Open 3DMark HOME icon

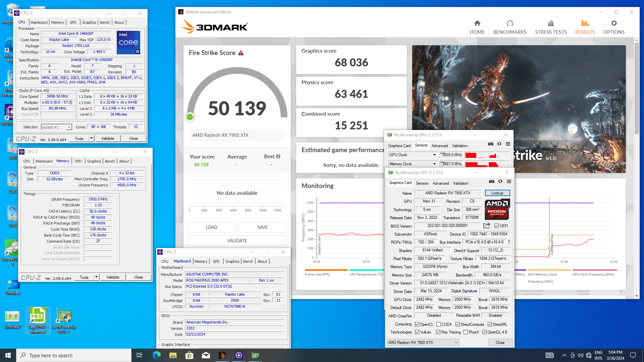477,23
